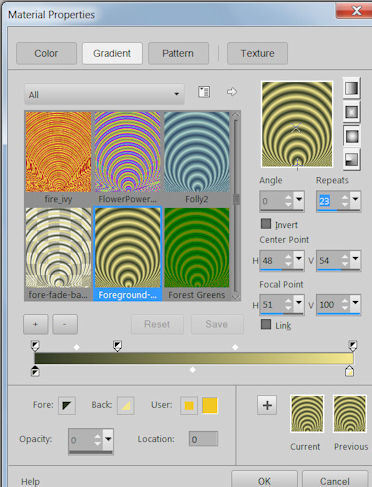The height and width of the screenshot is (487, 372).
Task: Switch to the Pattern tab
Action: tap(178, 53)
